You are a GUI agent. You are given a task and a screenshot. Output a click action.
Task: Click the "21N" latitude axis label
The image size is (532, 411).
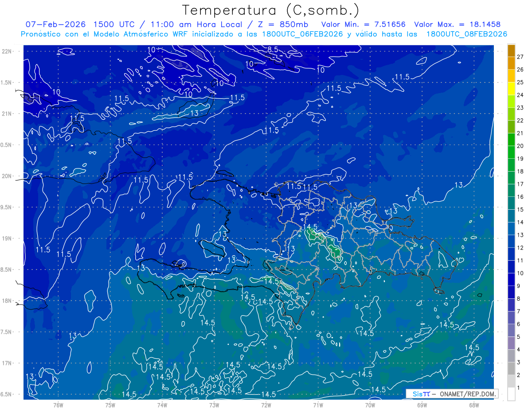click(x=7, y=114)
